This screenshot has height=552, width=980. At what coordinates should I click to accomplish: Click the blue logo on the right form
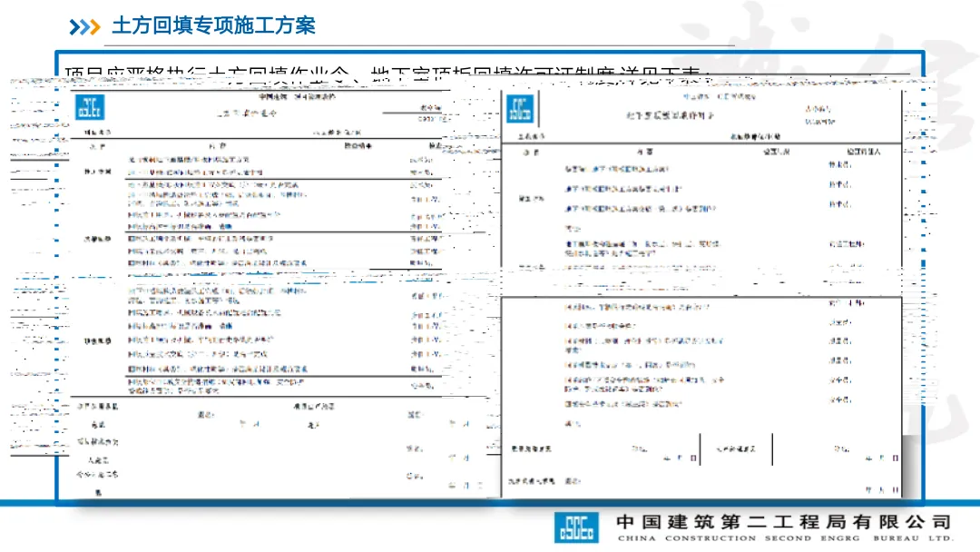519,109
